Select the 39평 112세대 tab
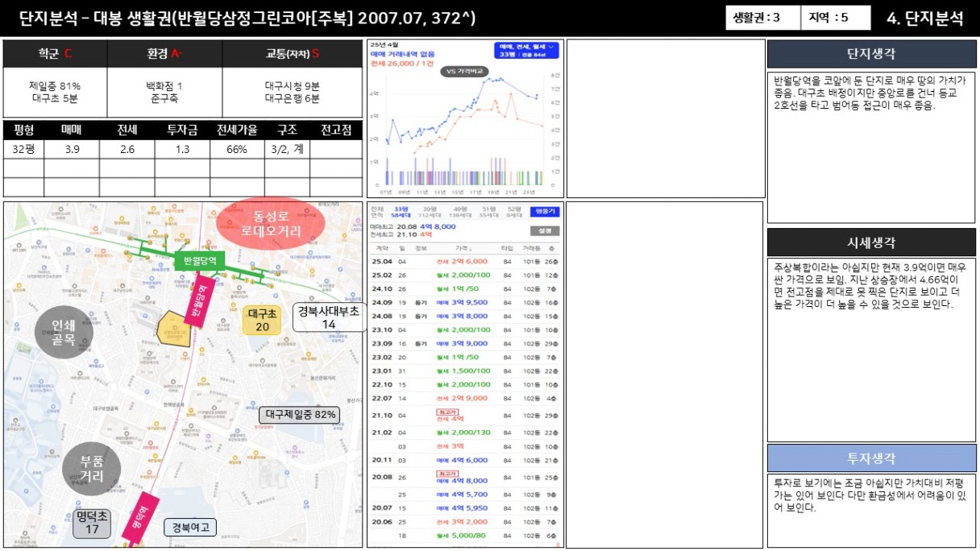Image resolution: width=980 pixels, height=551 pixels. coord(429,212)
